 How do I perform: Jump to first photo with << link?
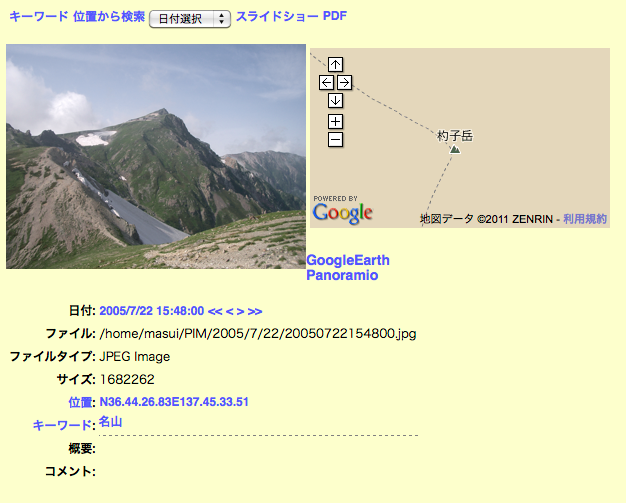[215, 311]
